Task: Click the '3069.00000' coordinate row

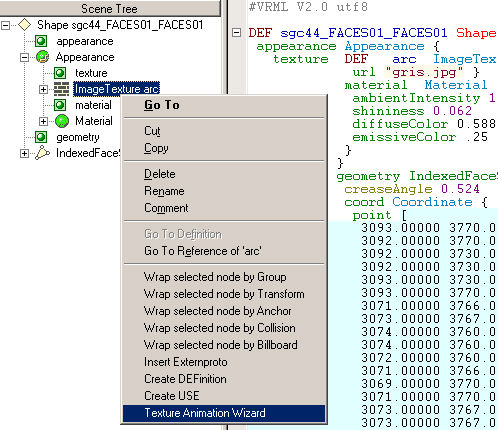Action: (429, 384)
